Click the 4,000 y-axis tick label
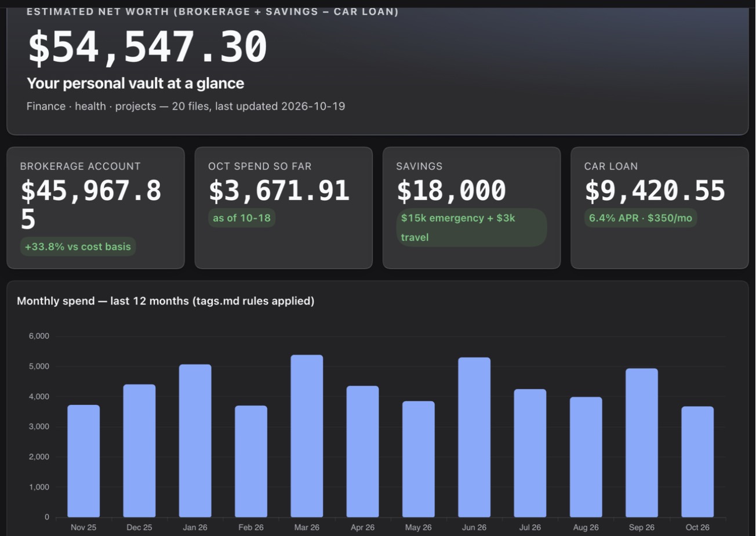The width and height of the screenshot is (756, 536). 39,397
